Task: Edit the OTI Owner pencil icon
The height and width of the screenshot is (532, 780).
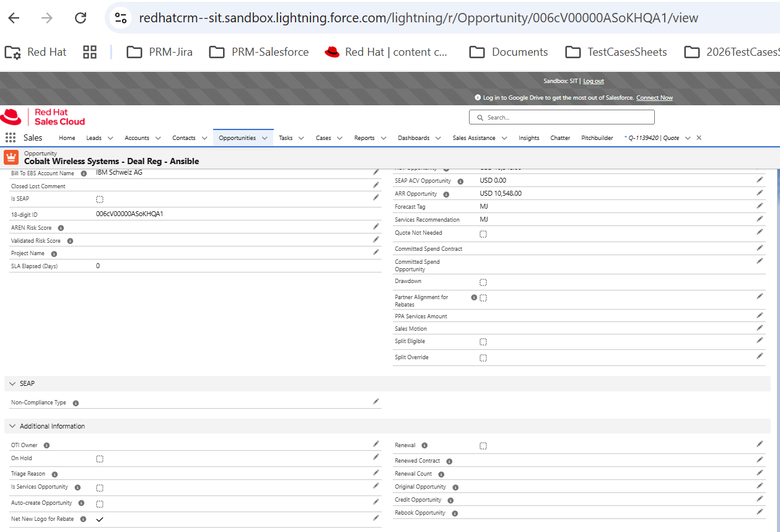Action: [376, 444]
